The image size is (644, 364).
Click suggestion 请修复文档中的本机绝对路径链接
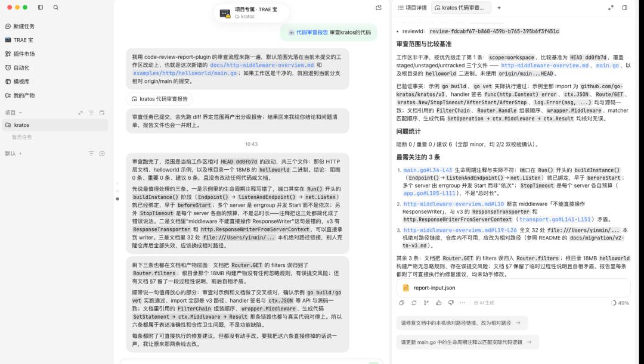tap(462, 323)
